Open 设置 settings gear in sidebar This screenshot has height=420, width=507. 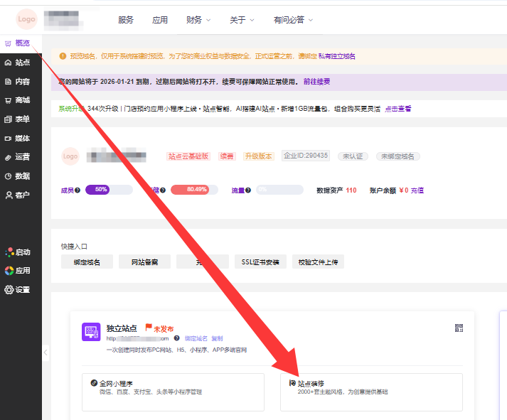pyautogui.click(x=18, y=289)
